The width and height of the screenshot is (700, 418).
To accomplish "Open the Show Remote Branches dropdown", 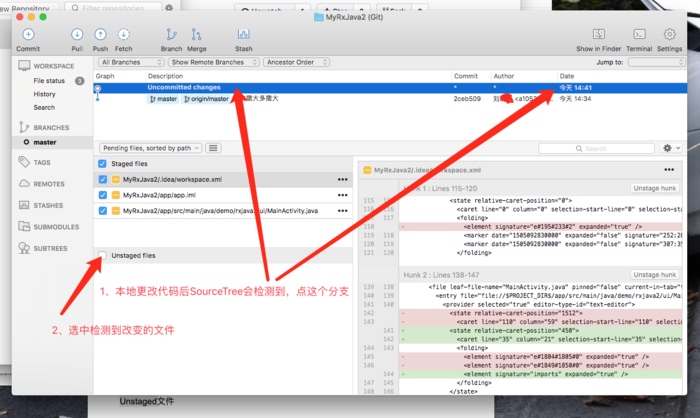I will 213,62.
